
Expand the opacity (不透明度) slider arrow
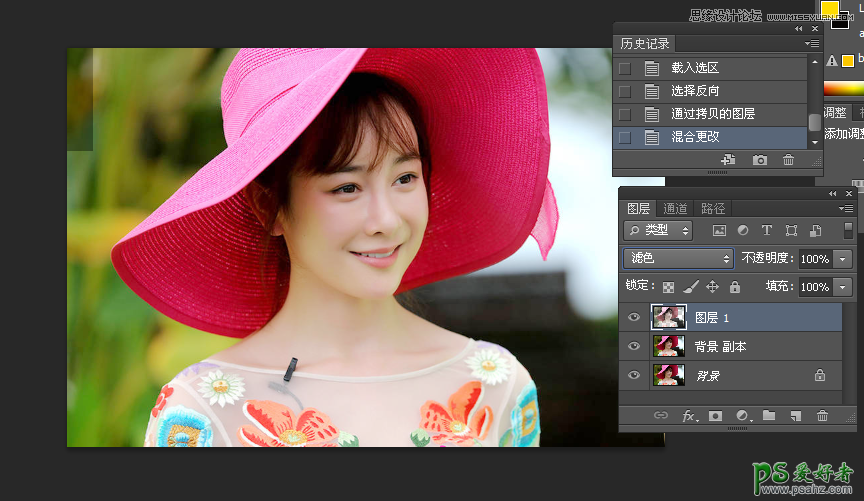(x=843, y=259)
